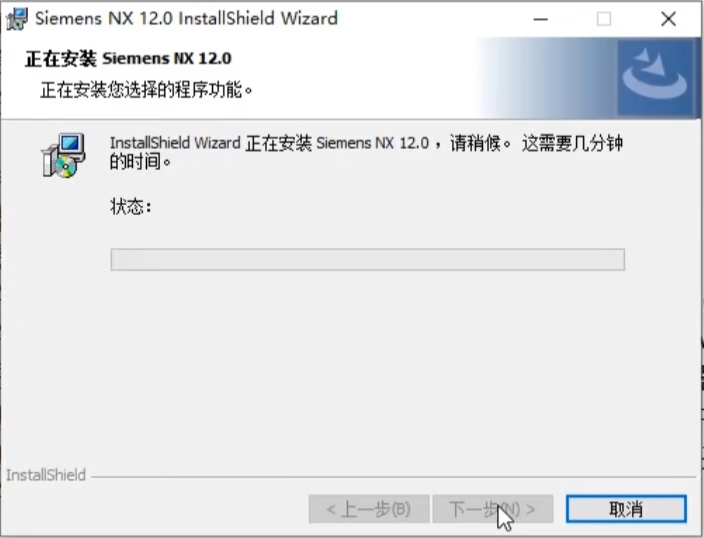Viewport: 704px width, 538px height.
Task: Click the greyed-out maximize window button
Action: (603, 19)
